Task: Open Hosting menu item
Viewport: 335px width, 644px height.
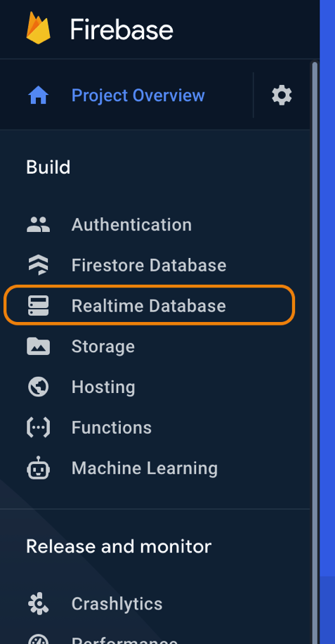Action: click(103, 387)
